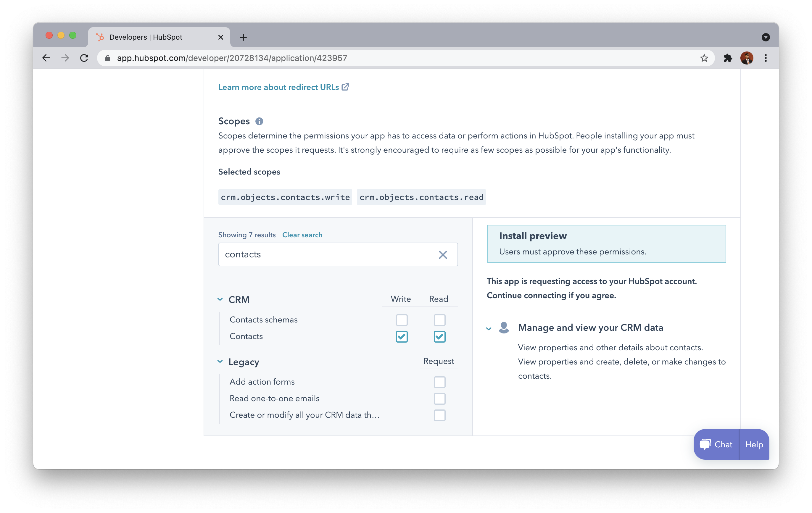Go back to the previous page
This screenshot has height=513, width=812.
pos(46,58)
